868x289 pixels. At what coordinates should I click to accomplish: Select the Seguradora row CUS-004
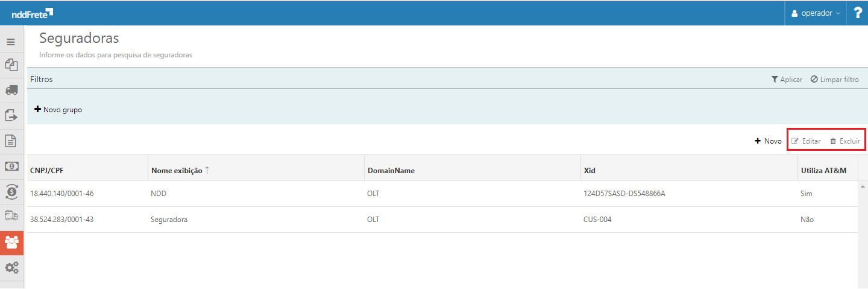[442, 220]
